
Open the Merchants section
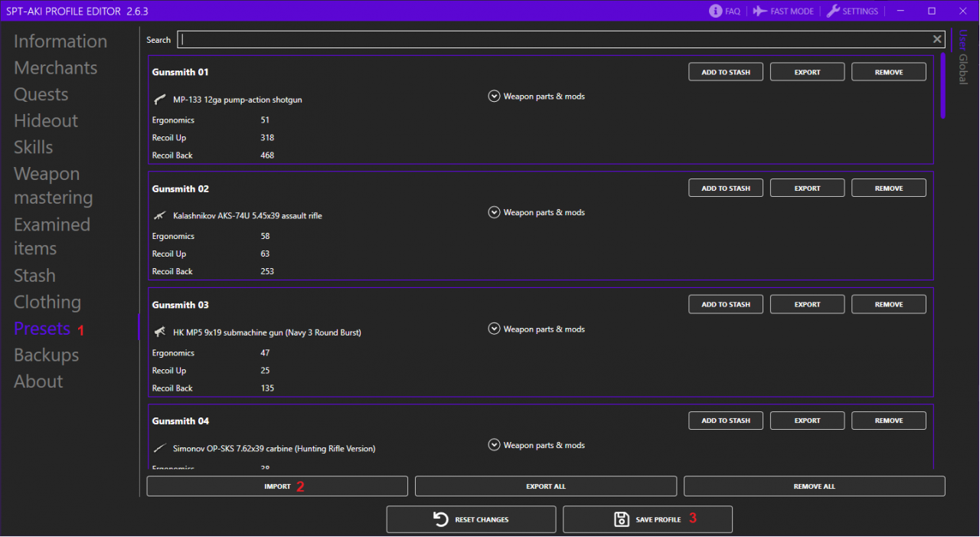point(56,68)
